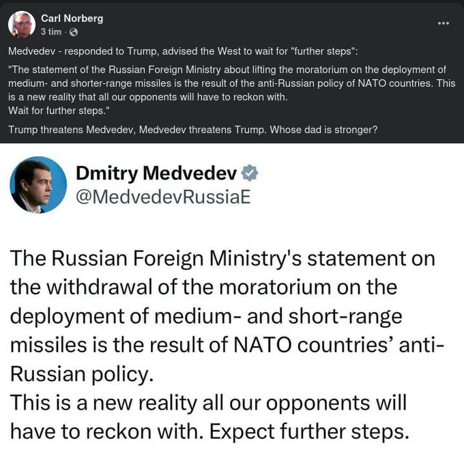Click tweet line "deployment of medium- and short-range"

206,316
